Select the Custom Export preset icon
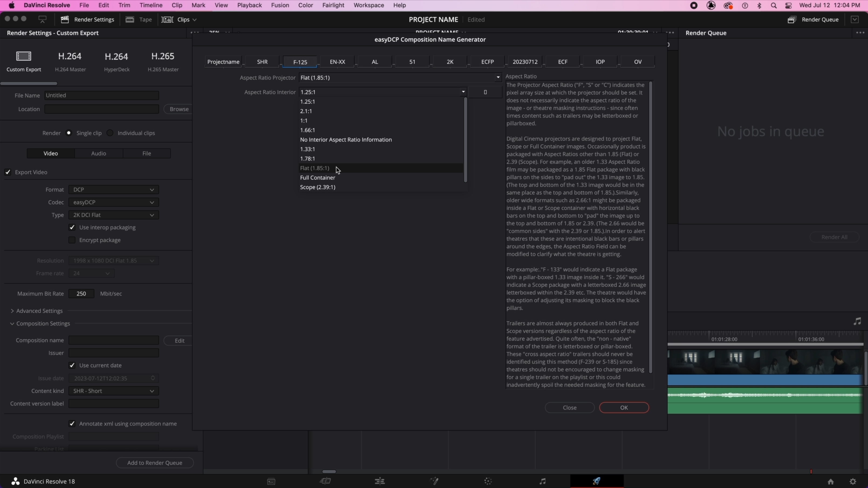The height and width of the screenshot is (488, 868). tap(23, 56)
